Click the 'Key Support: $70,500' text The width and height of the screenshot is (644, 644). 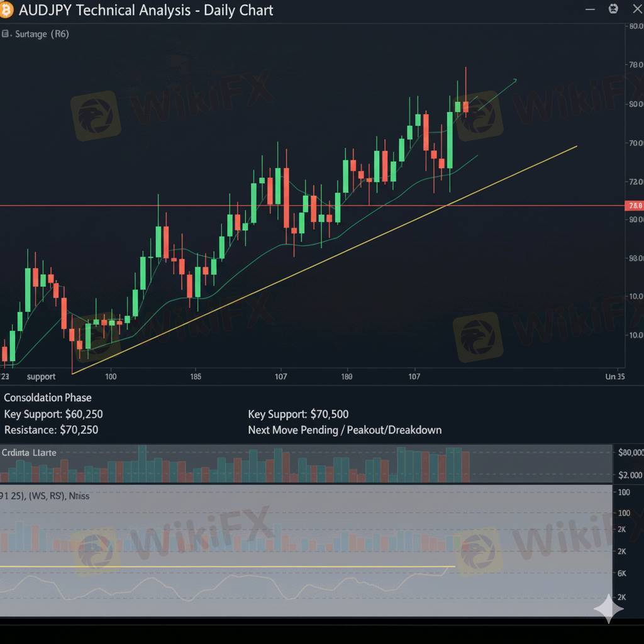pyautogui.click(x=298, y=414)
